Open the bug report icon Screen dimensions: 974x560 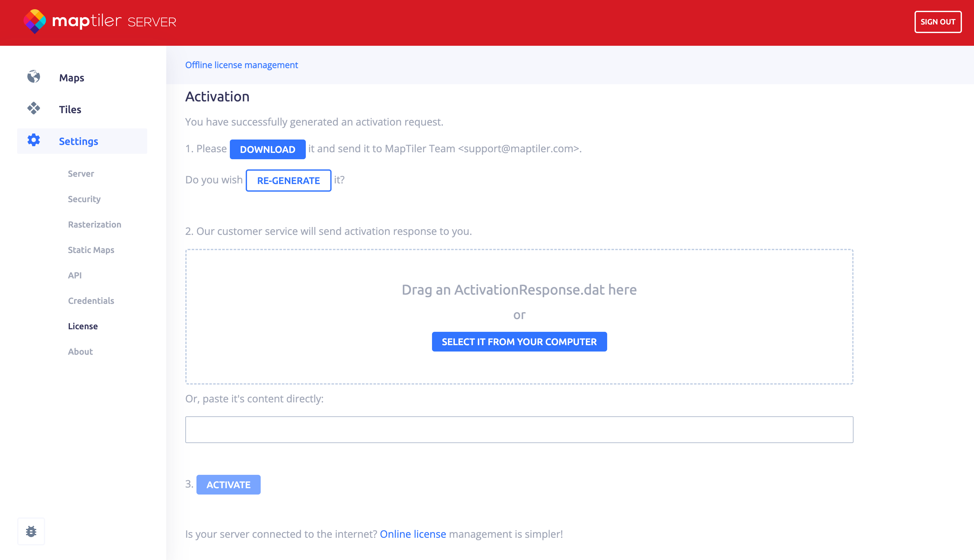(31, 531)
